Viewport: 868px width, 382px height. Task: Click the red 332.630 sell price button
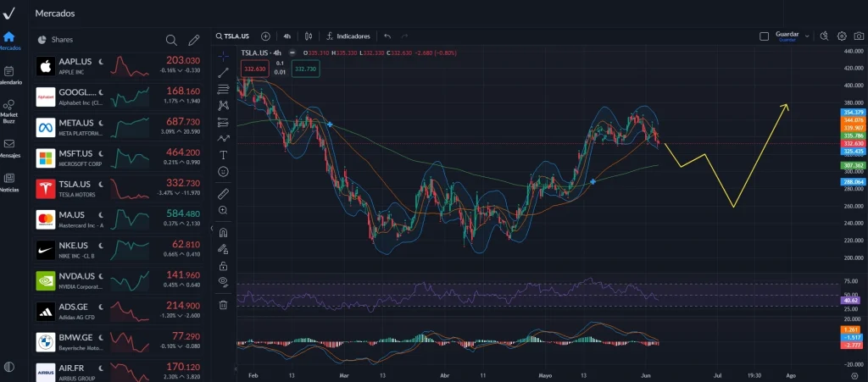(254, 69)
